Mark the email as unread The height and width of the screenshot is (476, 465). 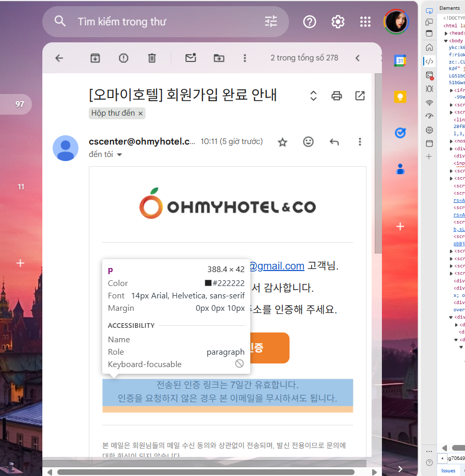click(190, 58)
